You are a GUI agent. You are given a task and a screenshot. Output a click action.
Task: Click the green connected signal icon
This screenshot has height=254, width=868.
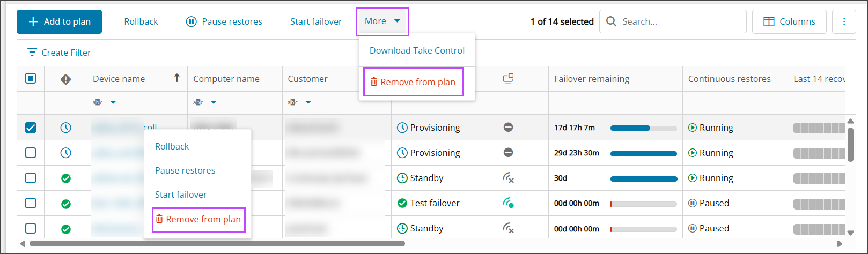tap(508, 203)
